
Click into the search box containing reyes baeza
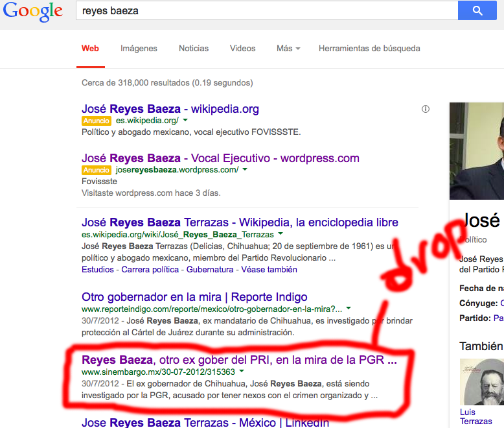click(266, 11)
